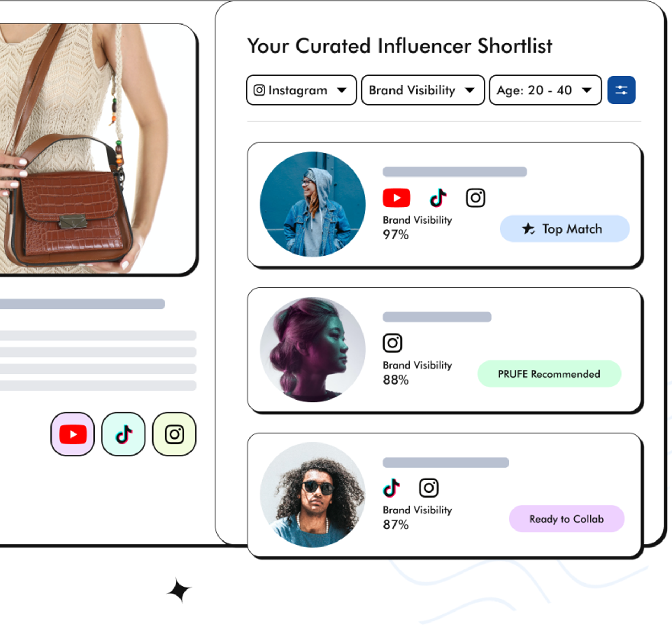
Task: Select the curly-haired man with sunglasses avatar
Action: click(313, 495)
